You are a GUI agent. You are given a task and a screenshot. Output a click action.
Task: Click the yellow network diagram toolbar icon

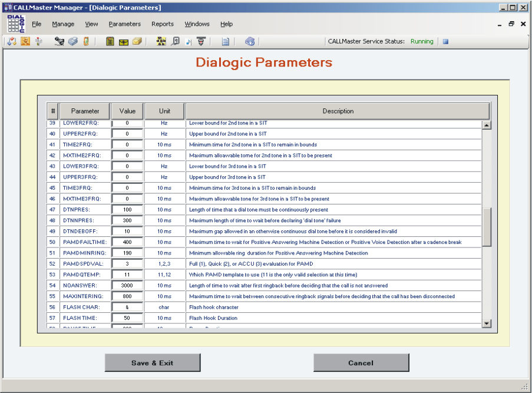point(161,41)
